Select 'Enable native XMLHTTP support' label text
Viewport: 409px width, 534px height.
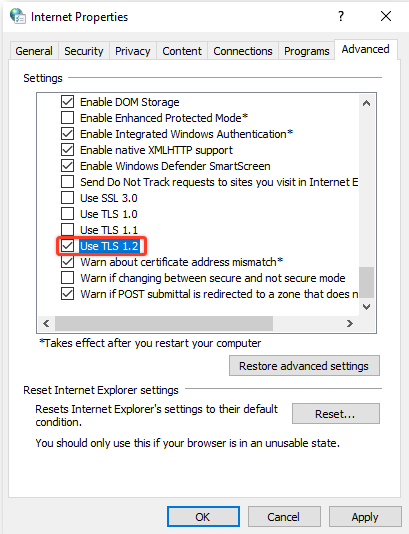click(x=156, y=150)
